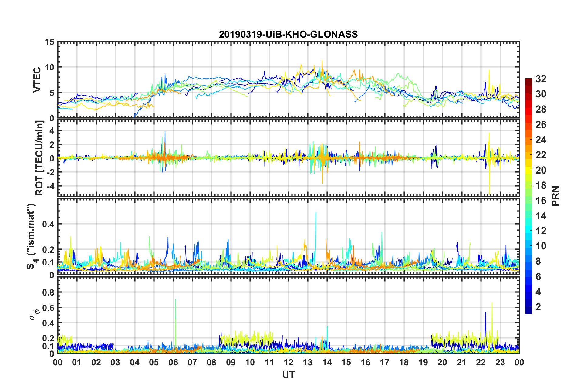Screen dimensions: 577x392
Task: Click x-axis tick label 14
Action: click(327, 362)
